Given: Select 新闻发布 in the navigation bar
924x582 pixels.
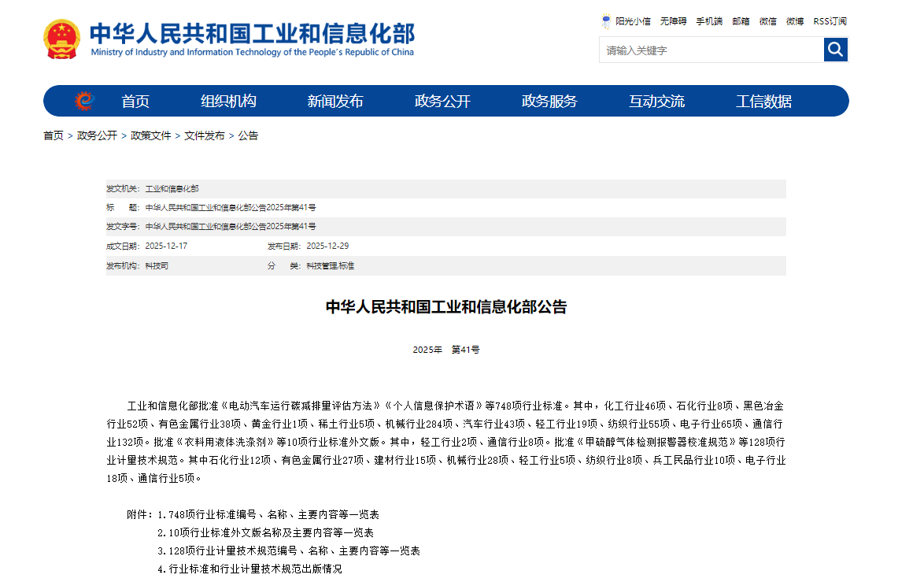Looking at the screenshot, I should tap(335, 101).
